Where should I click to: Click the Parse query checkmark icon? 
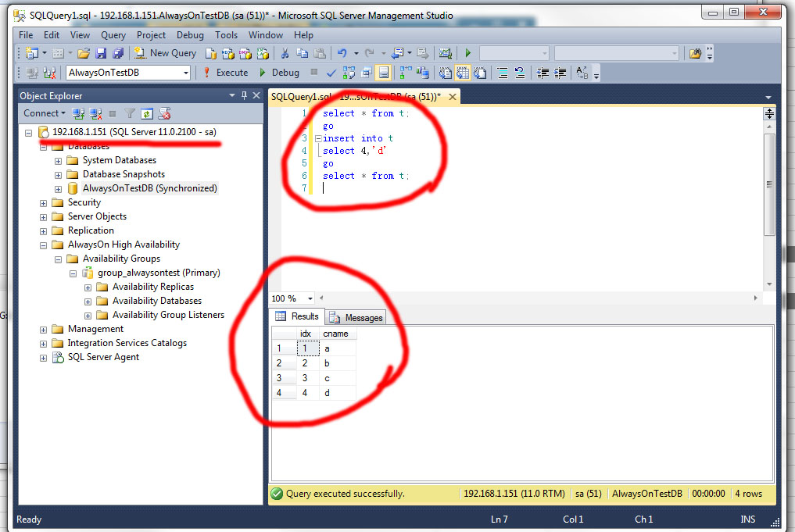coord(331,72)
